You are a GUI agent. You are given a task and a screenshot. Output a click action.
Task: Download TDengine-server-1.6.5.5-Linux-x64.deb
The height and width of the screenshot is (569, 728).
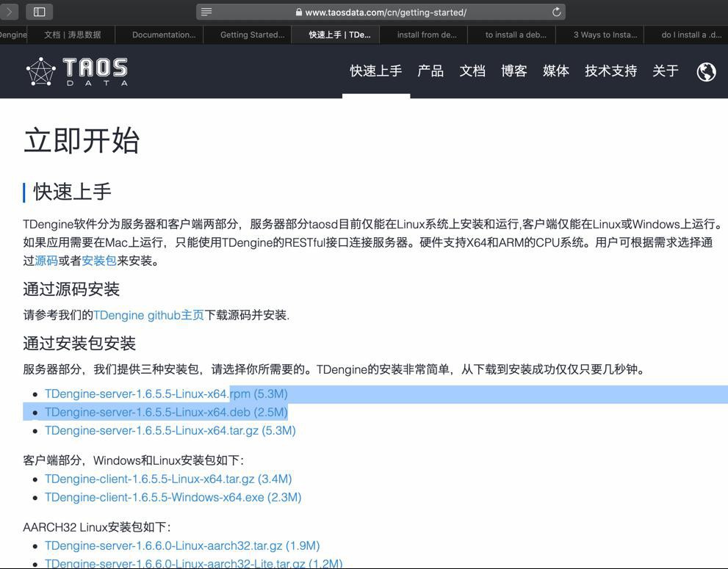coord(166,412)
